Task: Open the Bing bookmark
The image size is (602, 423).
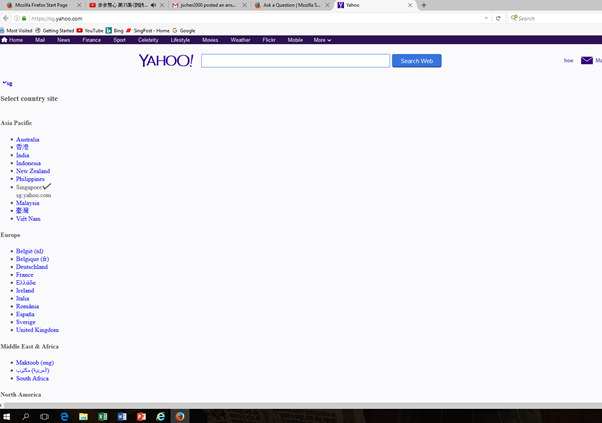Action: point(114,30)
